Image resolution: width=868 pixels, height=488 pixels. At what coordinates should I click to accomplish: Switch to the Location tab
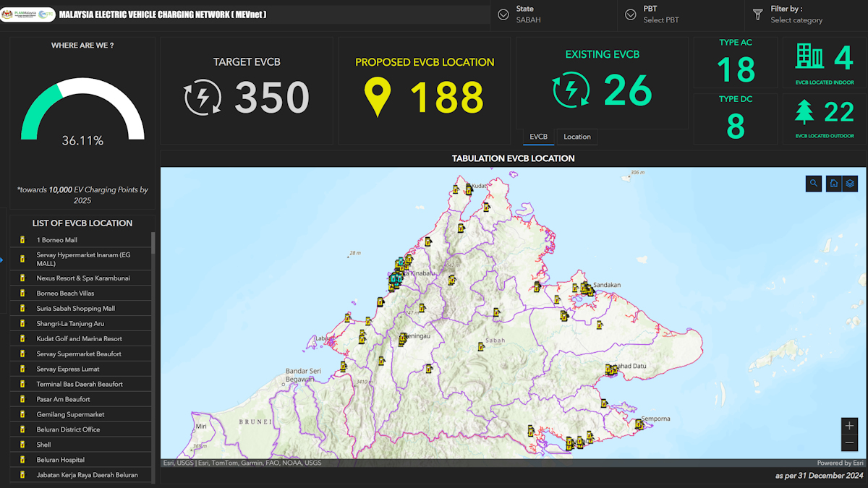point(577,137)
